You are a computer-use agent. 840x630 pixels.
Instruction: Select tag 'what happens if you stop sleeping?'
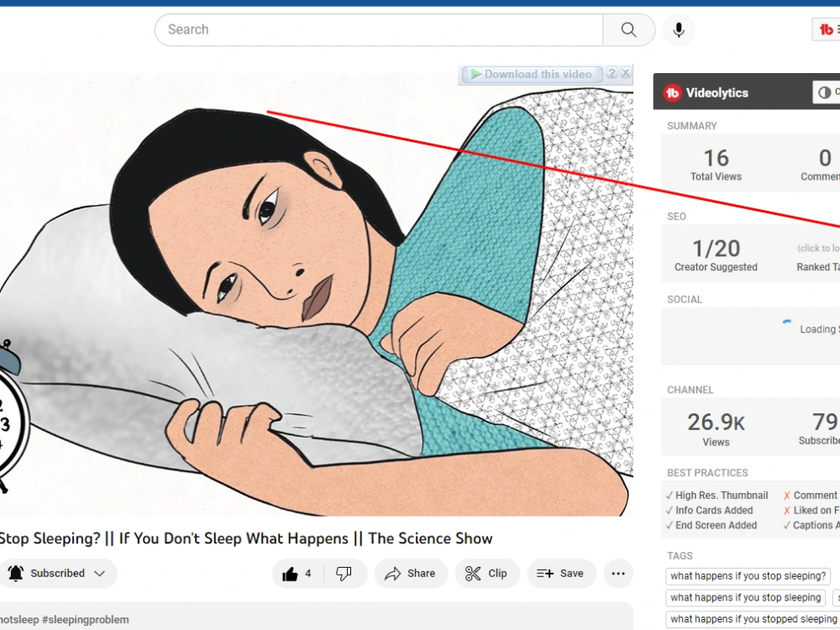[x=748, y=576]
